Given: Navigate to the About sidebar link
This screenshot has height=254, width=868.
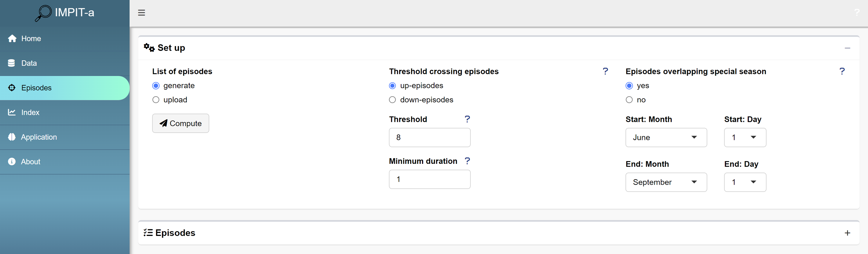Looking at the screenshot, I should point(31,162).
